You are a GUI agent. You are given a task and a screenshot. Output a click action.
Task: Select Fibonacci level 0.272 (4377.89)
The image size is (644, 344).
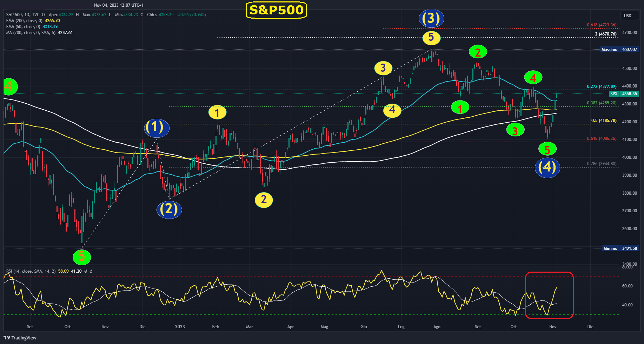pyautogui.click(x=602, y=86)
